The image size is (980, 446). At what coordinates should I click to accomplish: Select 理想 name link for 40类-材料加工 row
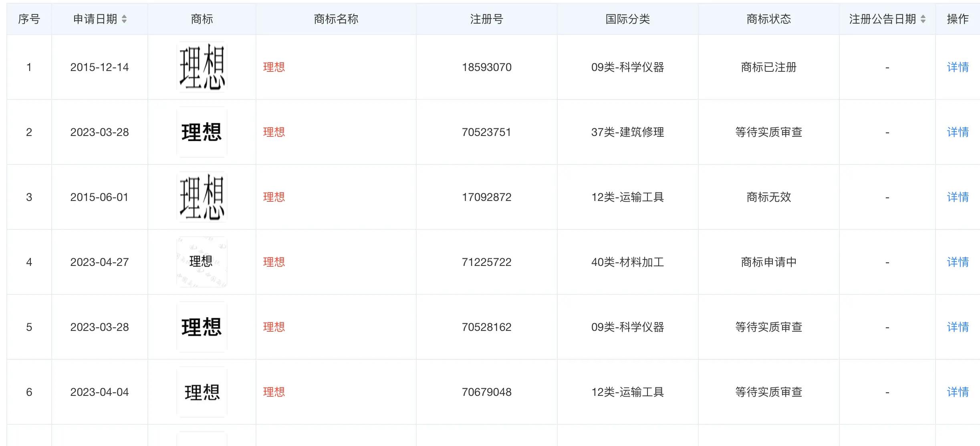tap(274, 262)
